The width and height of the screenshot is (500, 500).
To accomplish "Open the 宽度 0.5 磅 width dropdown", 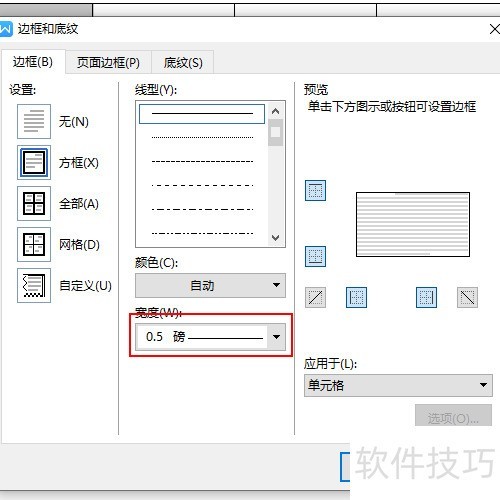I will [210, 337].
